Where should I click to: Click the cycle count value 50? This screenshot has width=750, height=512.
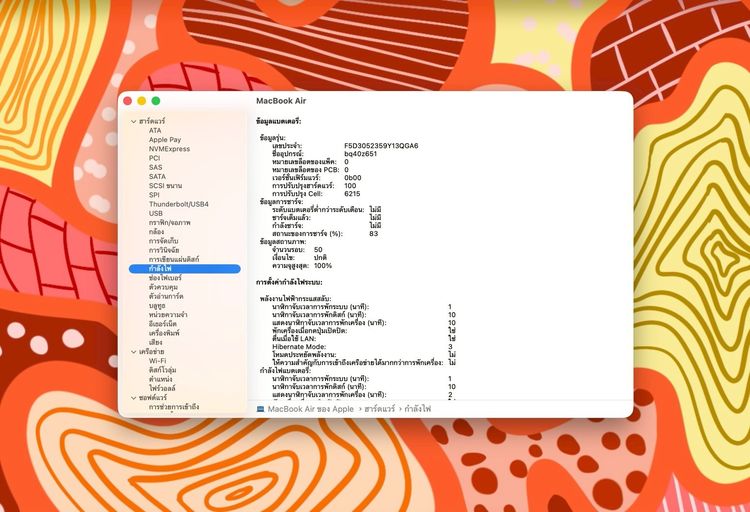click(x=318, y=250)
